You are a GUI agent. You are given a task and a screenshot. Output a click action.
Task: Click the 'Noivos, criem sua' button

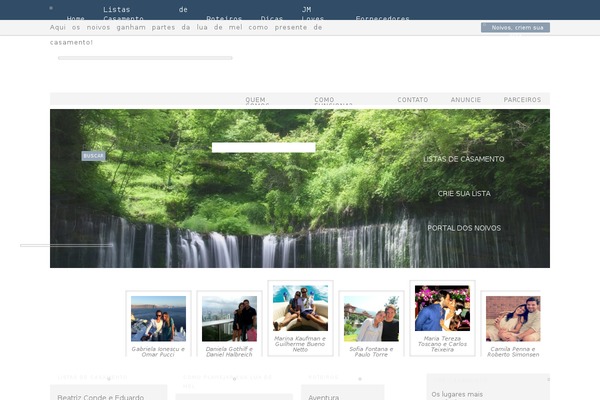(515, 28)
